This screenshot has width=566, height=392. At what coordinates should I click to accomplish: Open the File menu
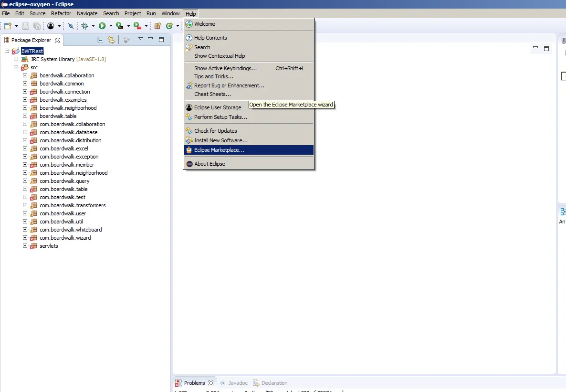coord(6,13)
